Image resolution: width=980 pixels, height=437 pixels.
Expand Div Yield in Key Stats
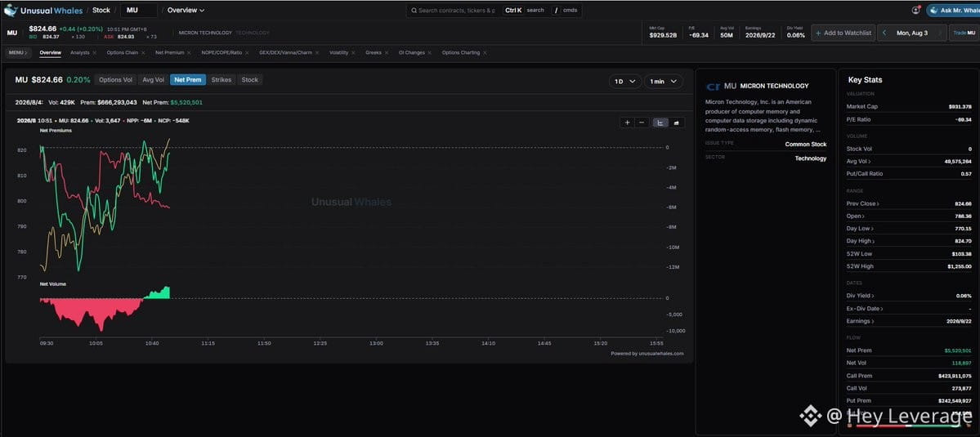click(861, 296)
